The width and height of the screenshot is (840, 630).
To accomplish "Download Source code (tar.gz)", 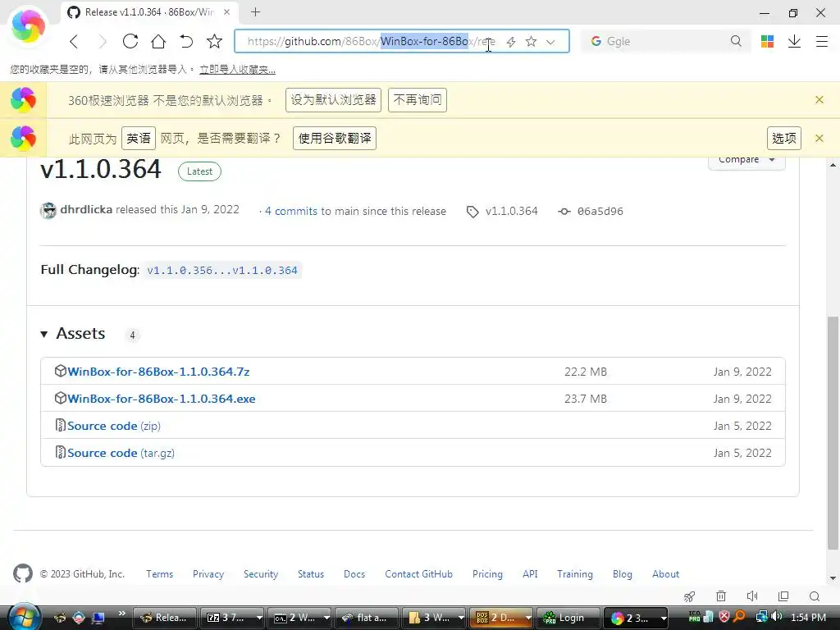I will coord(121,453).
